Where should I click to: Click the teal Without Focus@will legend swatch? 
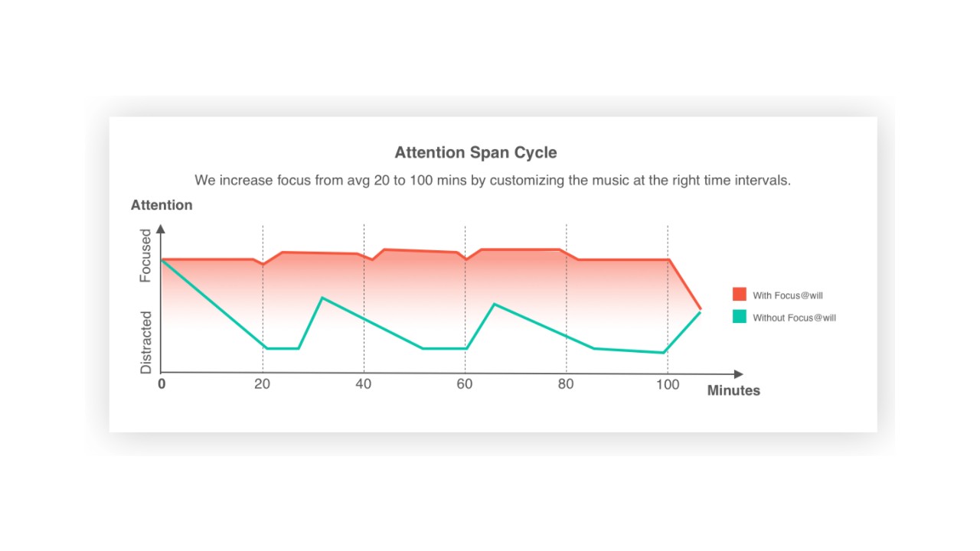tap(739, 317)
